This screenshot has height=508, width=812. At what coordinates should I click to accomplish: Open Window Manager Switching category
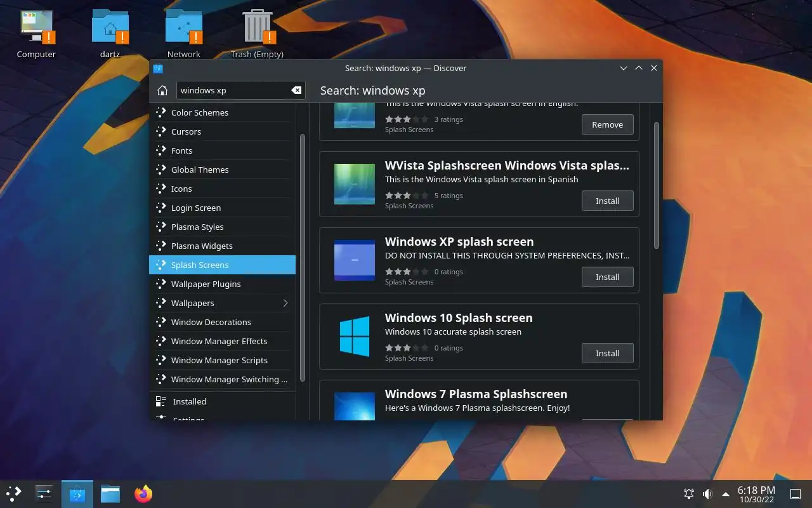[x=222, y=379]
